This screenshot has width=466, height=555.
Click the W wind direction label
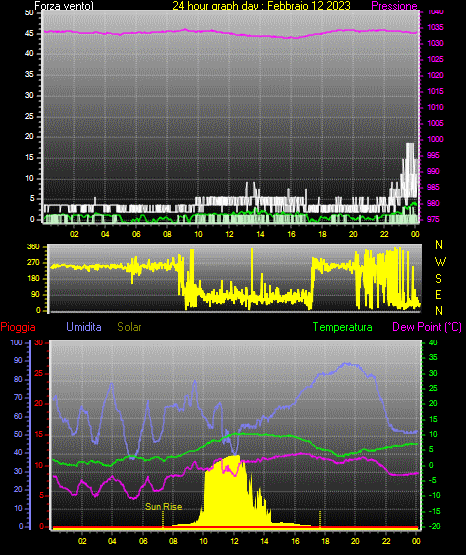pyautogui.click(x=440, y=262)
